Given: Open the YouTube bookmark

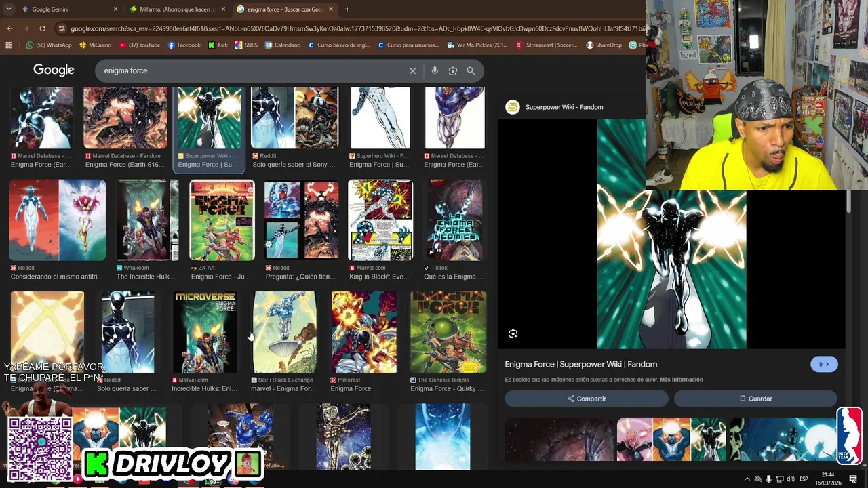Looking at the screenshot, I should pyautogui.click(x=140, y=45).
